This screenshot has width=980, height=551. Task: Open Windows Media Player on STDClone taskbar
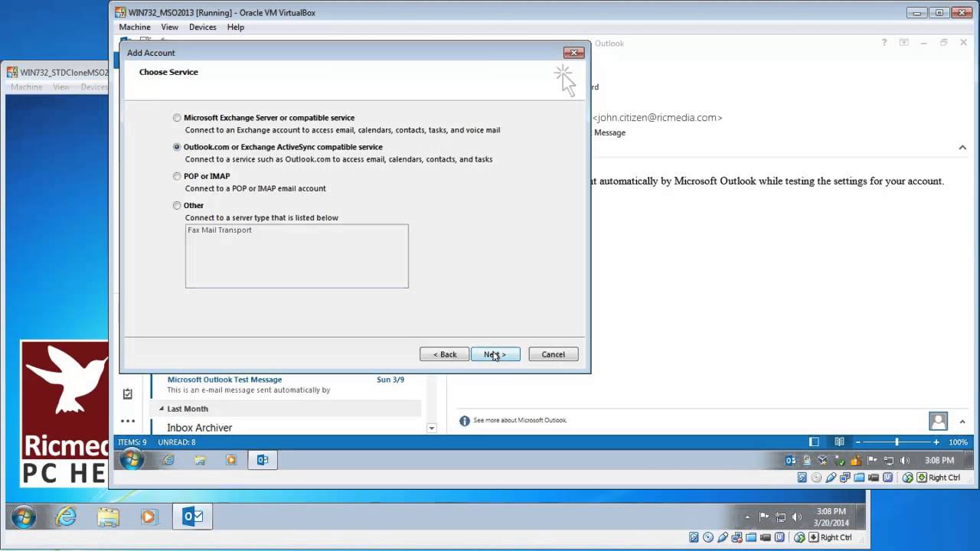tap(149, 517)
